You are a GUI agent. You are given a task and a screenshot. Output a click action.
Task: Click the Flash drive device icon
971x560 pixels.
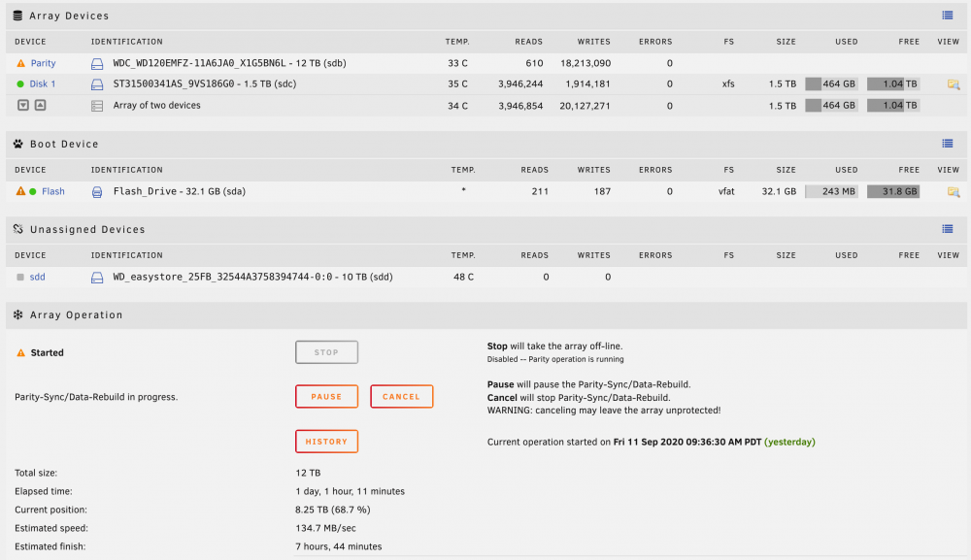click(97, 192)
